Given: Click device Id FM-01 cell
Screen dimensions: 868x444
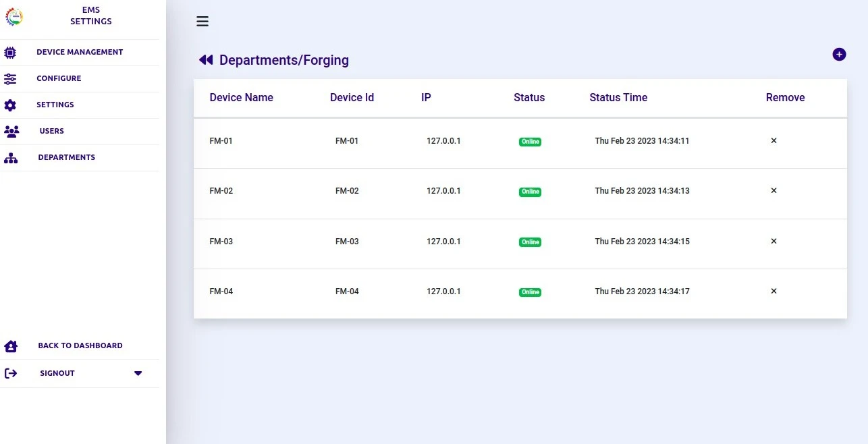Looking at the screenshot, I should [x=347, y=141].
